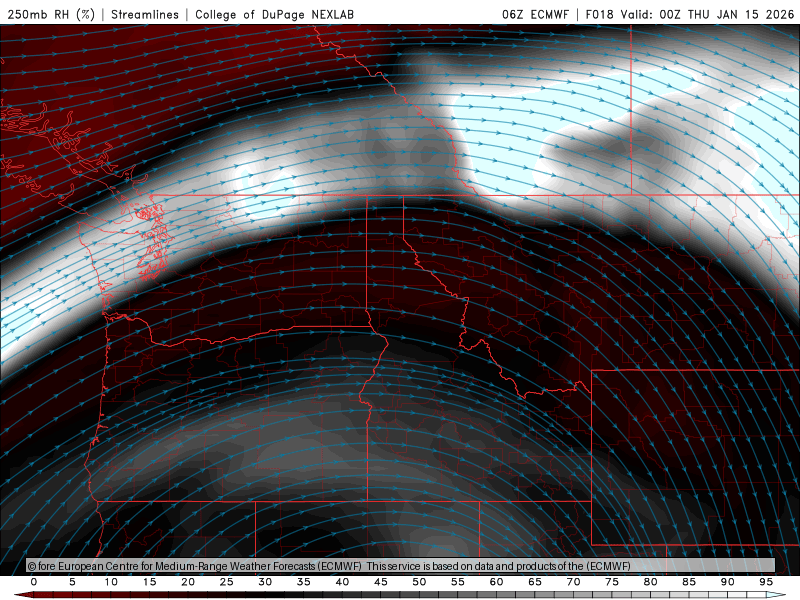Viewport: 800px width, 600px height.
Task: Click the "30" value on the color scale
Action: click(265, 582)
